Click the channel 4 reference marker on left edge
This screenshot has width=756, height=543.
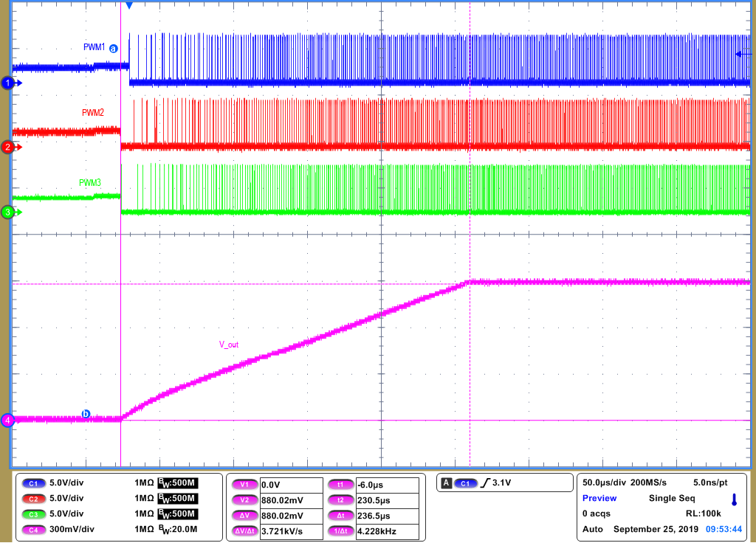7,421
